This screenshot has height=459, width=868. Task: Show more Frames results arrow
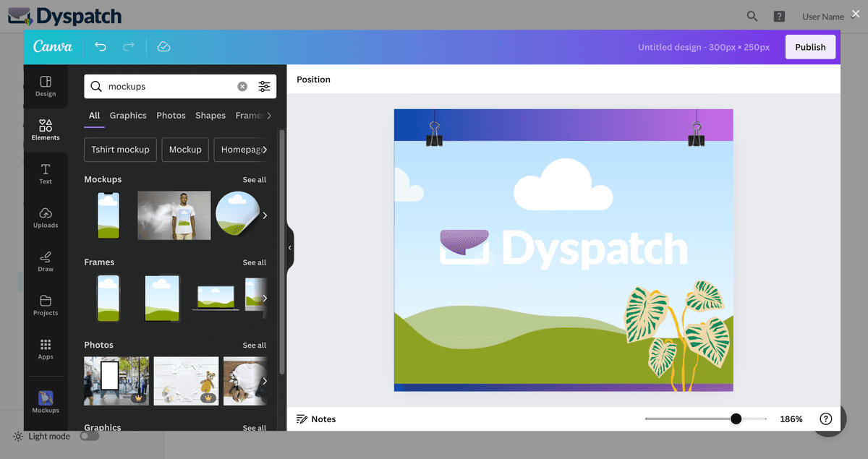coord(265,298)
